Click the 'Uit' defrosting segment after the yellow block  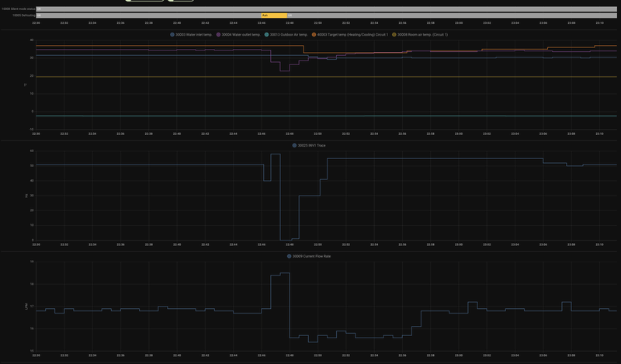(x=452, y=16)
